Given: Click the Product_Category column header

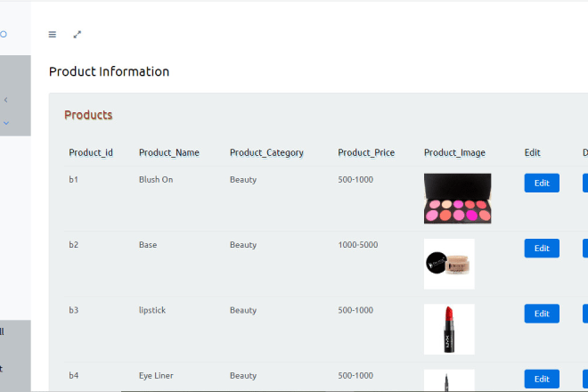Looking at the screenshot, I should click(x=266, y=152).
